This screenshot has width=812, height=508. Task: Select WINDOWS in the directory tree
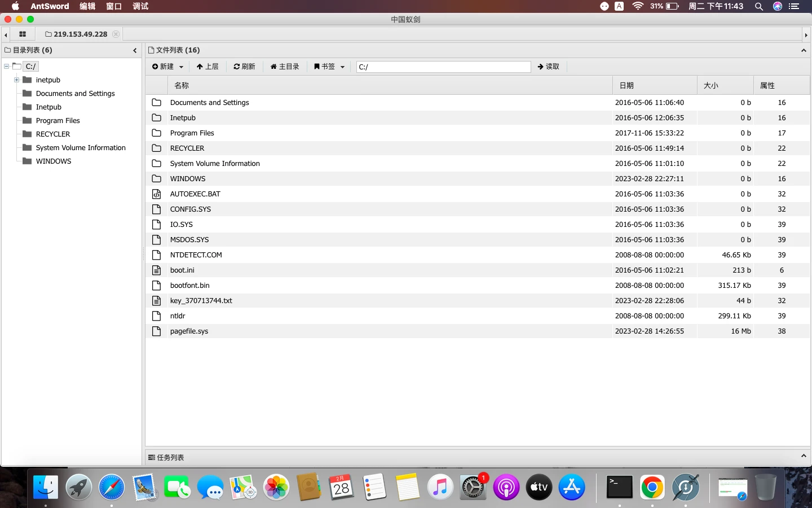(54, 161)
